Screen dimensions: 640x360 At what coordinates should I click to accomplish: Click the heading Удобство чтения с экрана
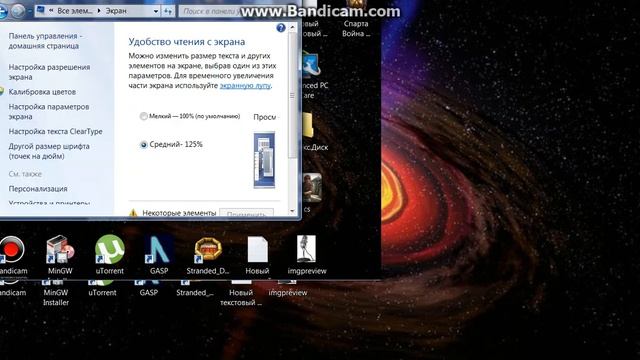187,42
